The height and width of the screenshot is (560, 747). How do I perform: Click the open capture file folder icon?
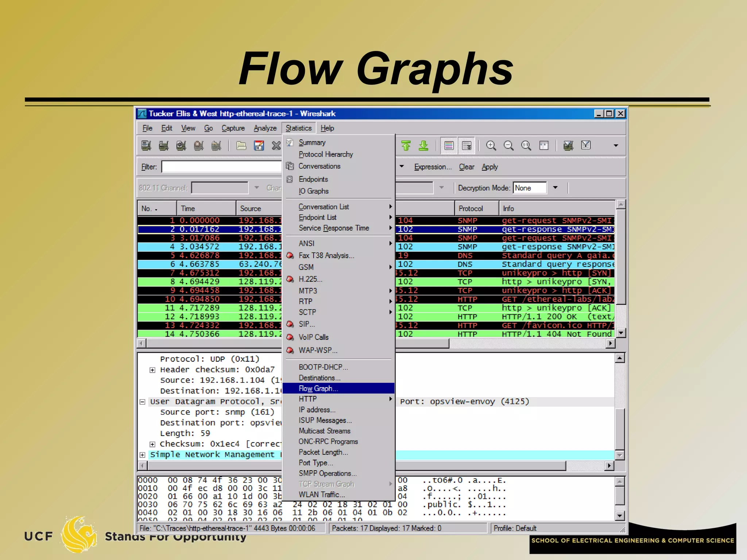pos(241,146)
